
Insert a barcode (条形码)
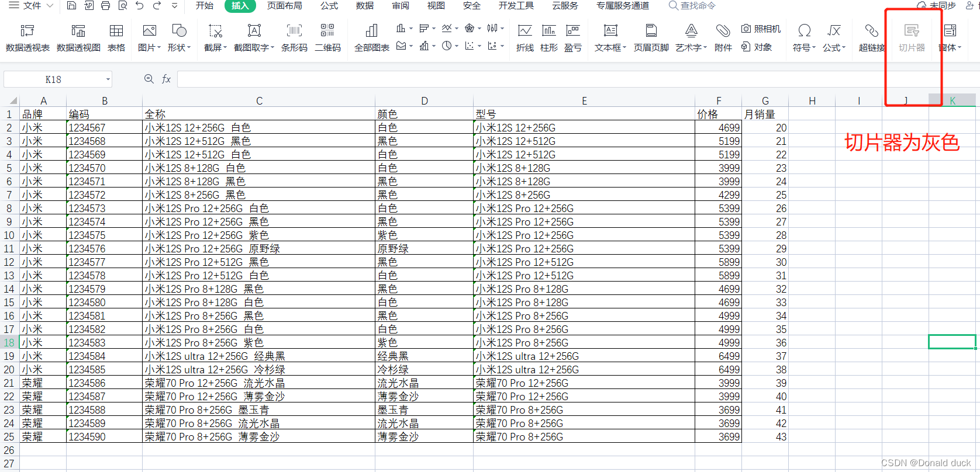coord(294,38)
